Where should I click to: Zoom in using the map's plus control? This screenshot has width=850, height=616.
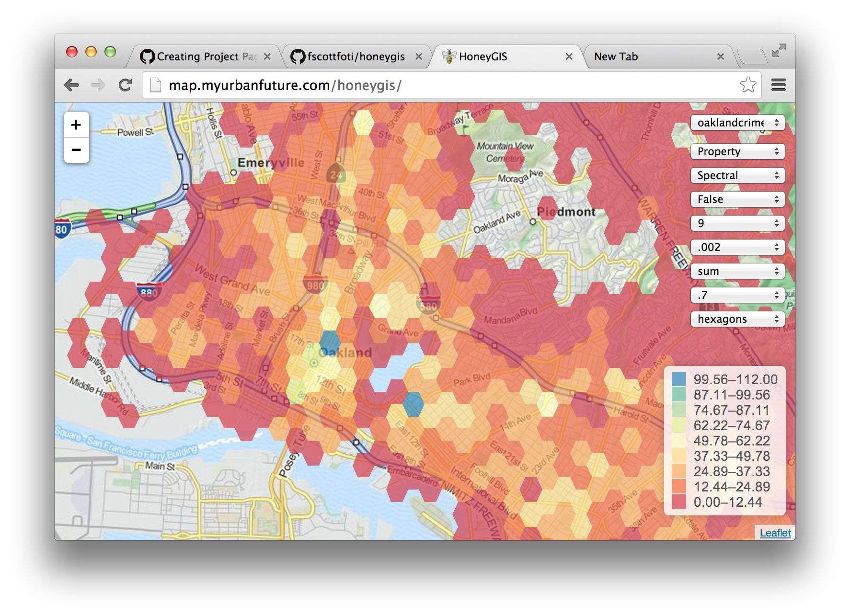tap(77, 125)
